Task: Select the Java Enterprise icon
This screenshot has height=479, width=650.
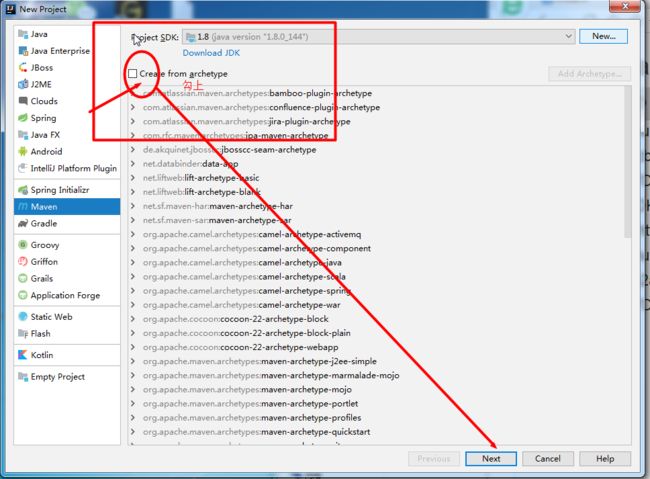Action: (23, 51)
